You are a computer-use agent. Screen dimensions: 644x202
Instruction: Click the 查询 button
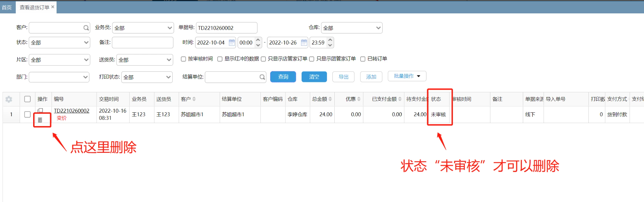click(x=283, y=77)
